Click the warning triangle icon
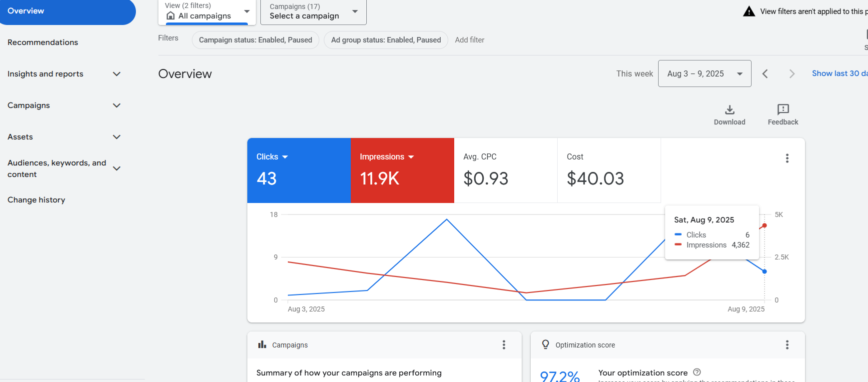This screenshot has width=868, height=382. [749, 11]
